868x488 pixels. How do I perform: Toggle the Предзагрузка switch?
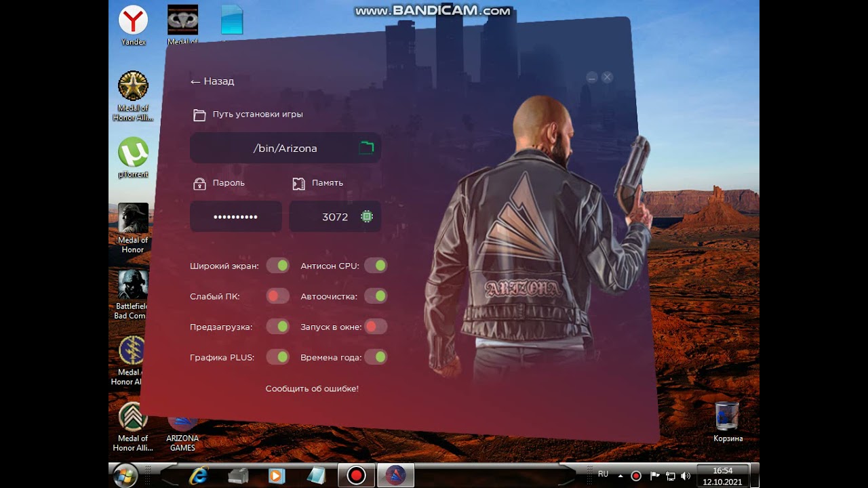[x=277, y=327]
